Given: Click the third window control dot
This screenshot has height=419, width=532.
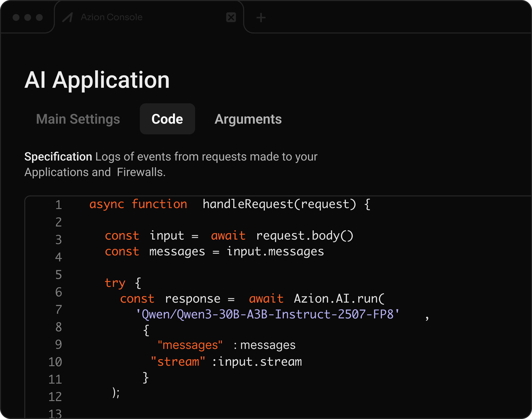Looking at the screenshot, I should click(x=39, y=17).
